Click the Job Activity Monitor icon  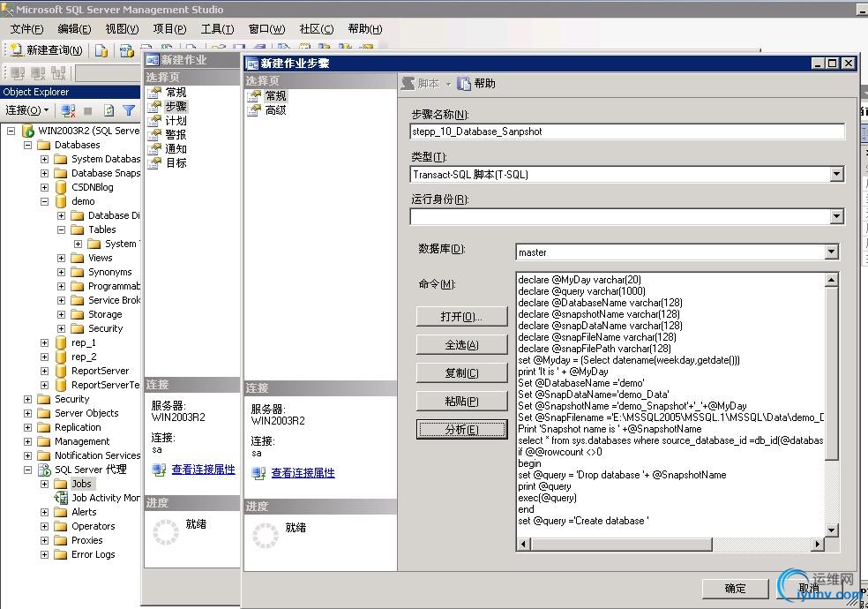point(61,498)
